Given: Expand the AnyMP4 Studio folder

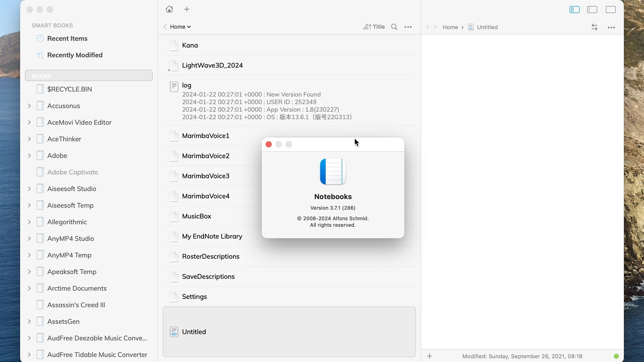Looking at the screenshot, I should pyautogui.click(x=29, y=239).
